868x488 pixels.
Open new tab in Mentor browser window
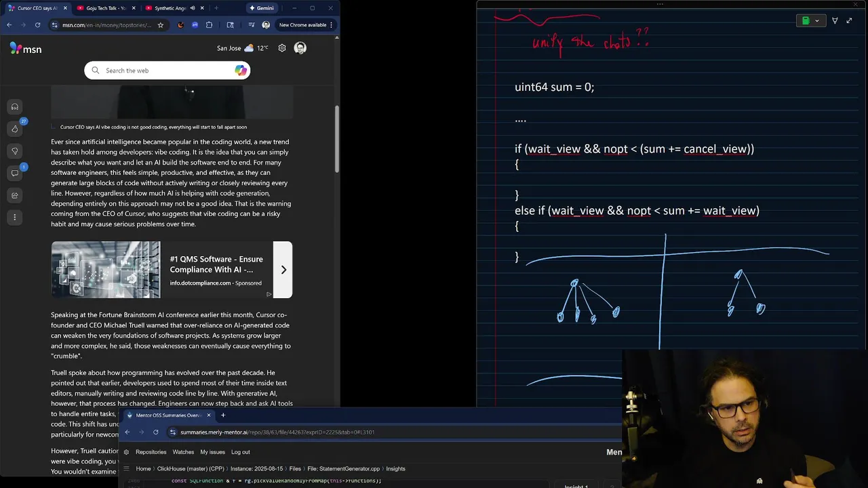click(223, 415)
